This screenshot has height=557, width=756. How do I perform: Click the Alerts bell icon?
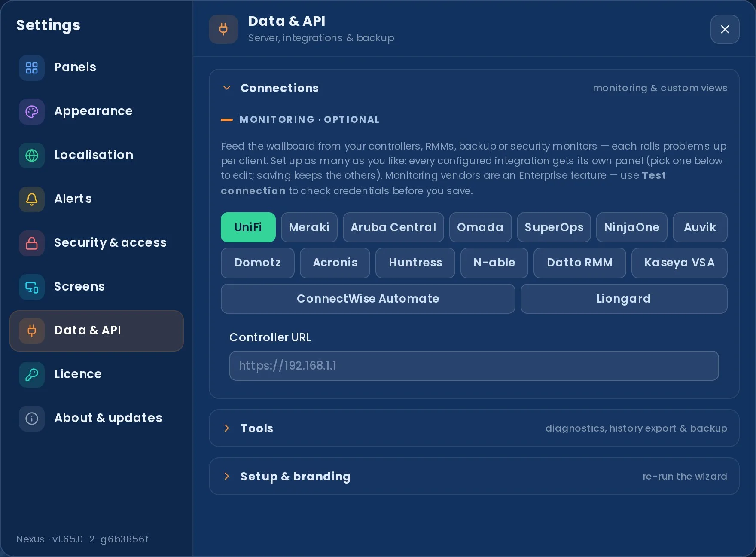[32, 199]
